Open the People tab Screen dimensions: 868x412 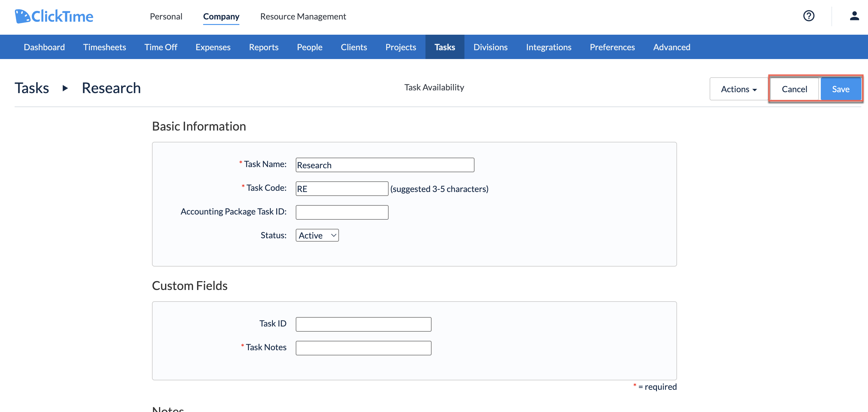coord(309,47)
